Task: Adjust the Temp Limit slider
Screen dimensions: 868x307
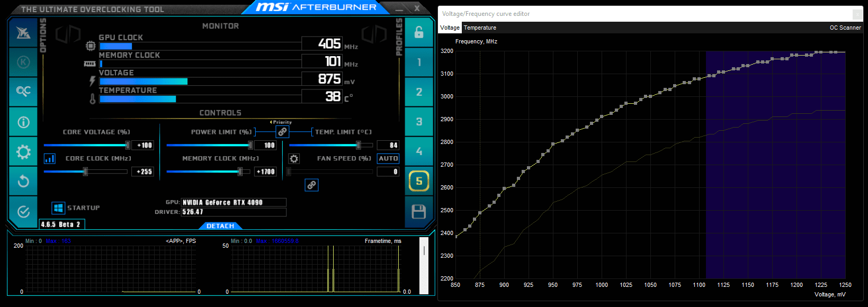Action: (330, 145)
